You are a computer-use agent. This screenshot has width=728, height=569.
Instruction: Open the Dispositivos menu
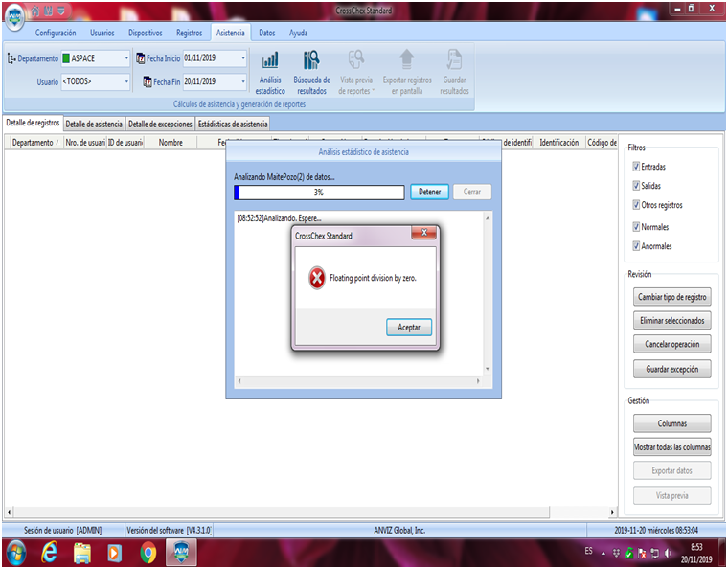pyautogui.click(x=146, y=33)
